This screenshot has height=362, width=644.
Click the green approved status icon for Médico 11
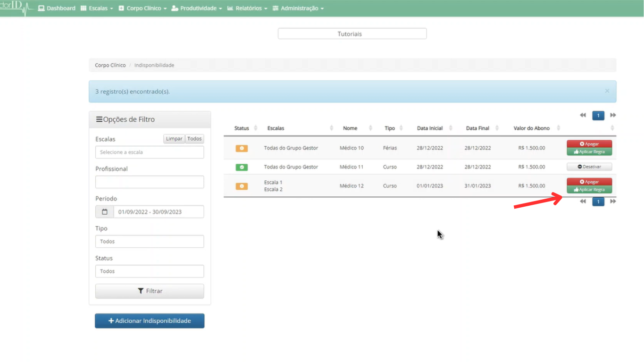tap(242, 167)
